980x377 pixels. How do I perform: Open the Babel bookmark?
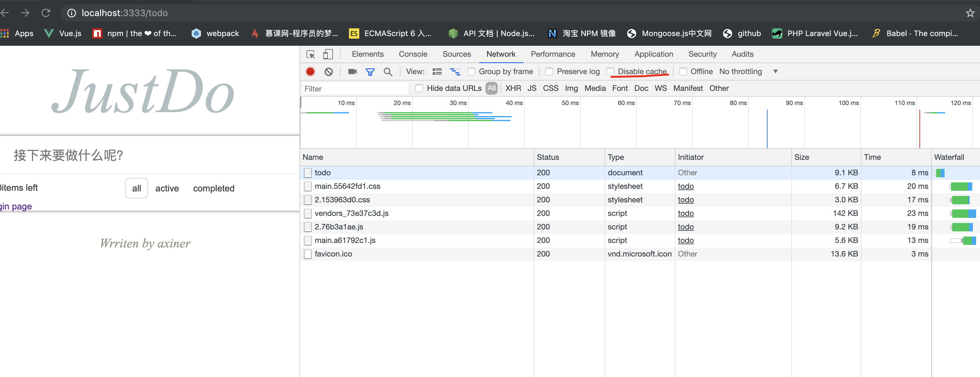(915, 34)
